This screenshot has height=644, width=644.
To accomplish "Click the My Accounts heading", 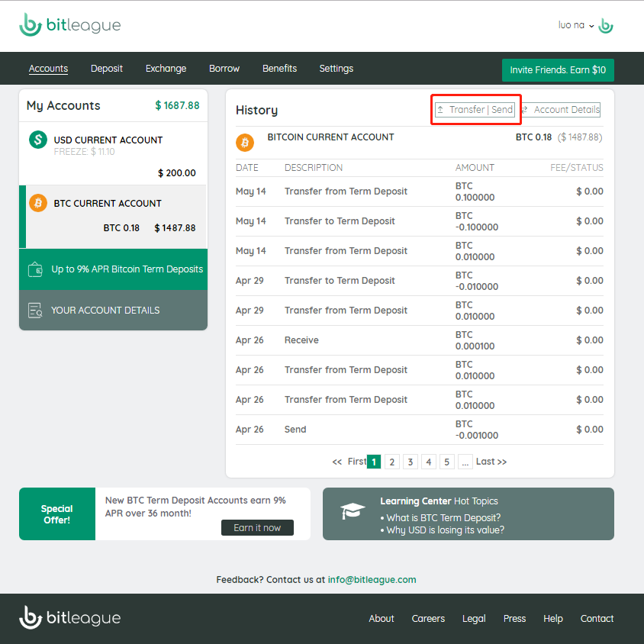I will point(63,105).
